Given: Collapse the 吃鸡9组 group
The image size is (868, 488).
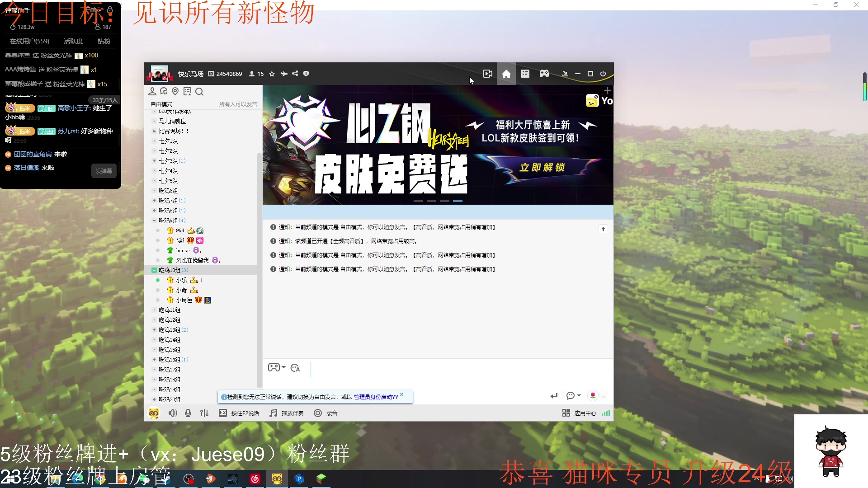Looking at the screenshot, I should [x=155, y=220].
